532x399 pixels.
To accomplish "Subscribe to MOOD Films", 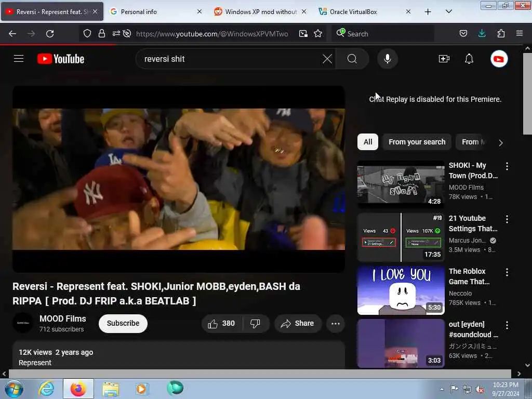I will (123, 323).
